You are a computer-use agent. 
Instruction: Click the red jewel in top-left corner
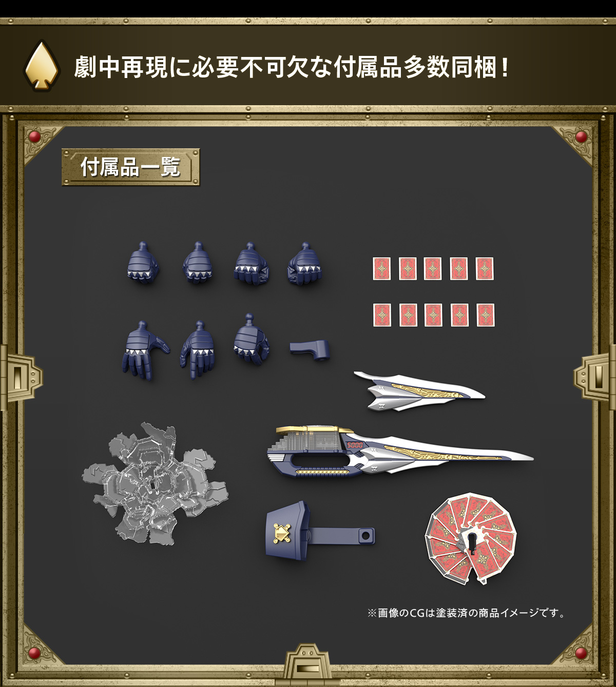(34, 137)
